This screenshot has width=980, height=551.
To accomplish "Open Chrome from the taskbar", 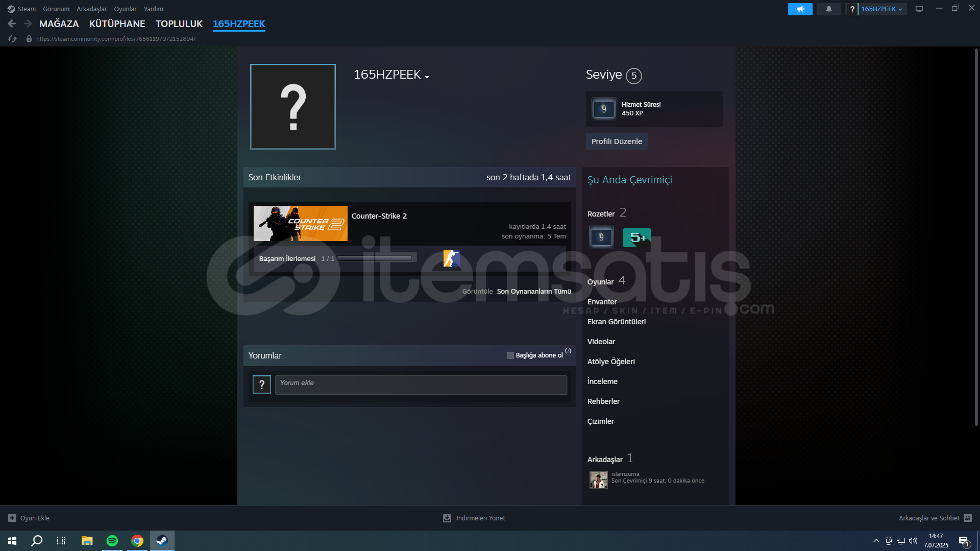I will [x=137, y=541].
